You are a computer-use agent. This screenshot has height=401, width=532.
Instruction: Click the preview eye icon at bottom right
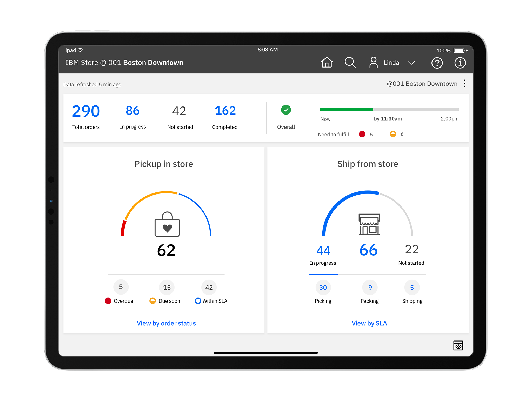(x=458, y=346)
